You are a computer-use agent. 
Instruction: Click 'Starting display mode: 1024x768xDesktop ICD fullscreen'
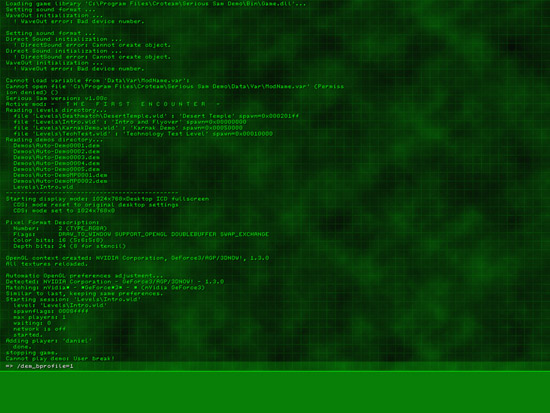(x=107, y=199)
